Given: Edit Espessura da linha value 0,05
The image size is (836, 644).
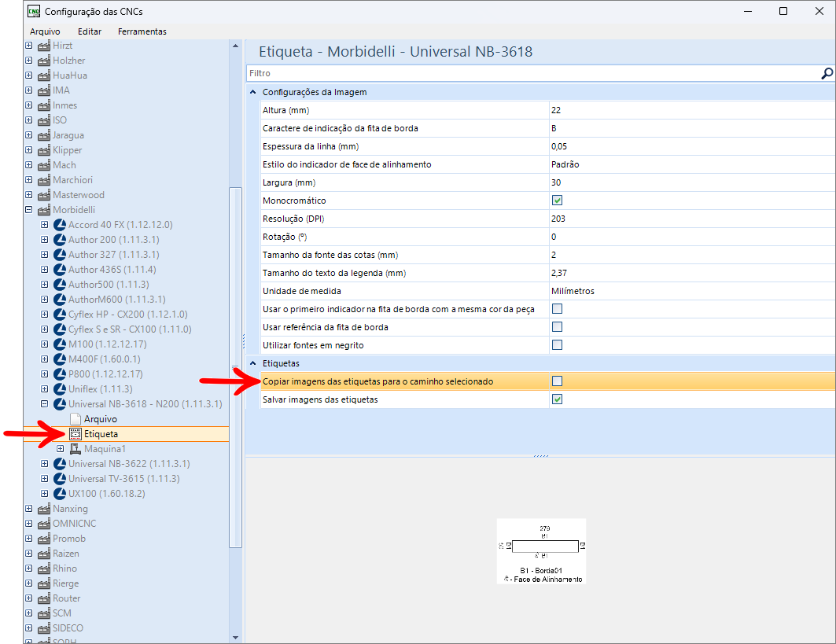Looking at the screenshot, I should coord(691,146).
